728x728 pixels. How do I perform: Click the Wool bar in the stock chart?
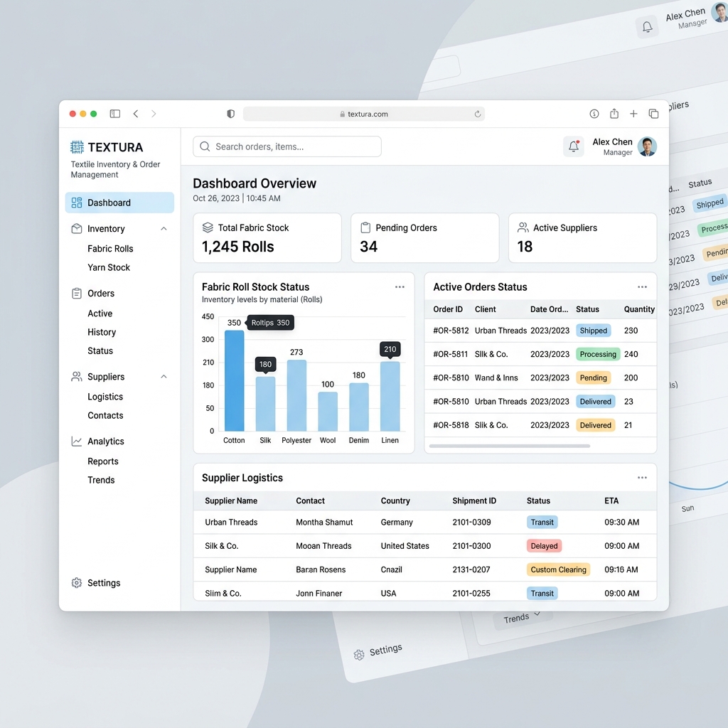click(328, 412)
